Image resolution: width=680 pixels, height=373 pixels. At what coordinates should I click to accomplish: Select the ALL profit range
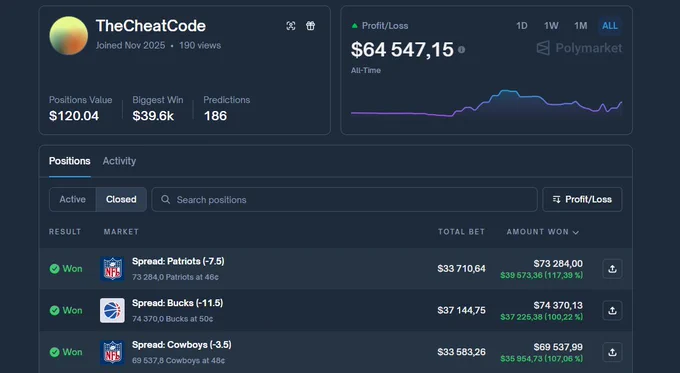tap(610, 26)
